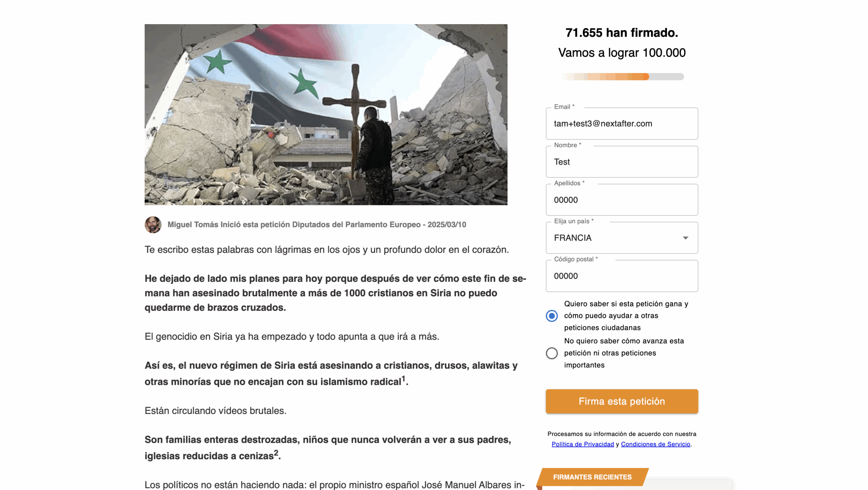
Task: Click the FIRMANTES RECIENTES tab header
Action: [x=592, y=477]
